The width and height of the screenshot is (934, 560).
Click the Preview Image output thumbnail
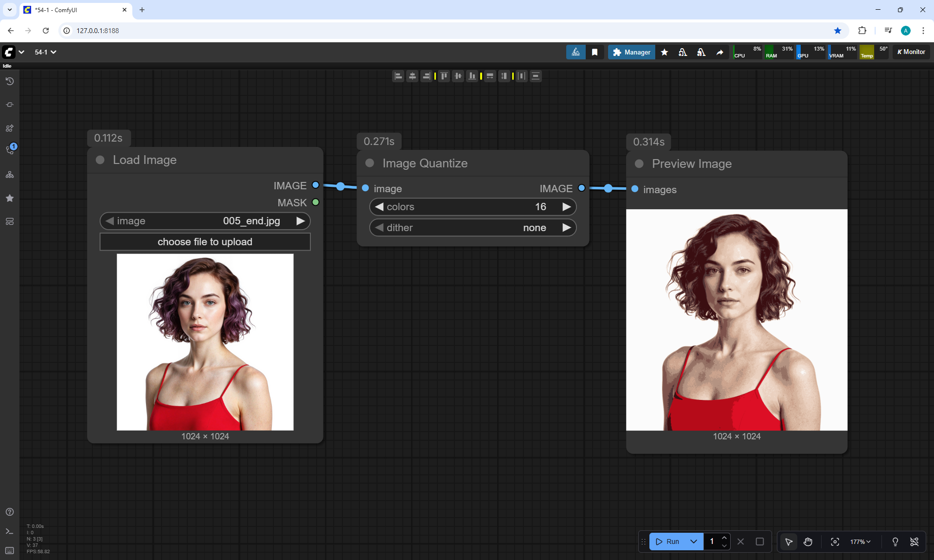pyautogui.click(x=736, y=320)
